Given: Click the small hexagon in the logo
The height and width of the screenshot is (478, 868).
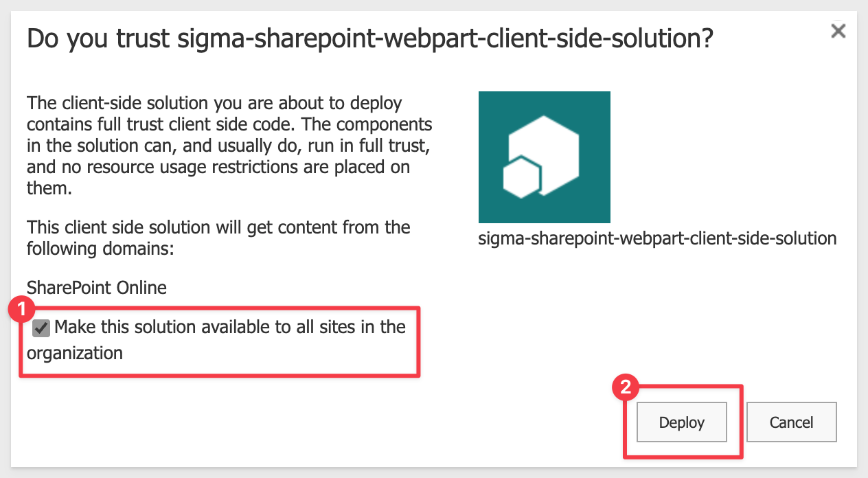Looking at the screenshot, I should tap(522, 177).
